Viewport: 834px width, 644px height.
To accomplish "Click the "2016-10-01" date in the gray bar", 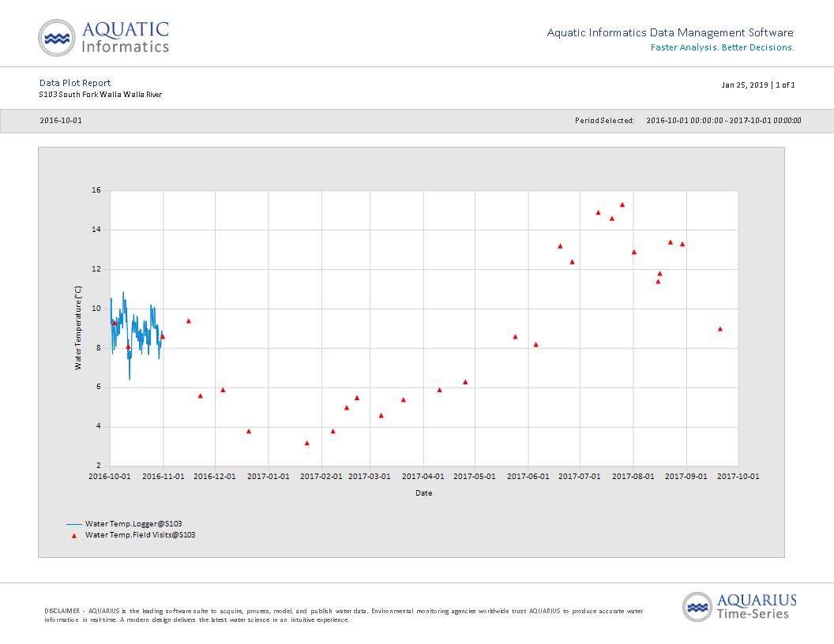I will [x=61, y=121].
